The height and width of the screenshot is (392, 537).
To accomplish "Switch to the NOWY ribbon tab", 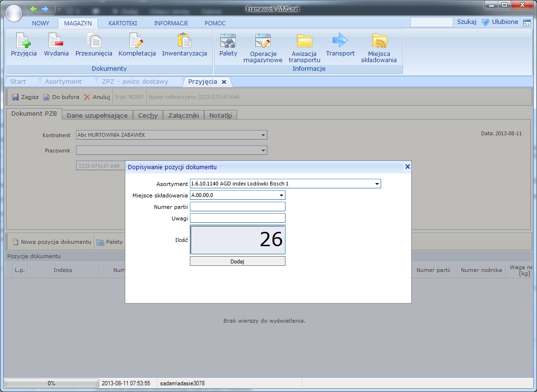I will [41, 23].
